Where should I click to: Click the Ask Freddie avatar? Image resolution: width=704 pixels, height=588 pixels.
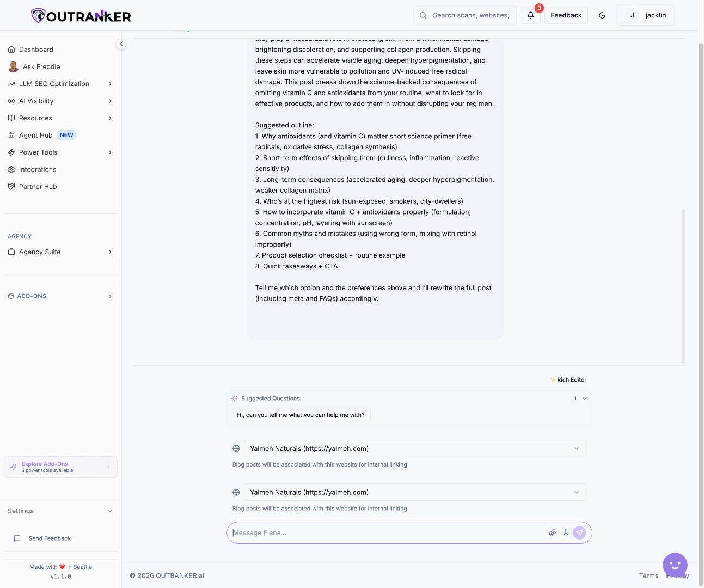pos(14,66)
